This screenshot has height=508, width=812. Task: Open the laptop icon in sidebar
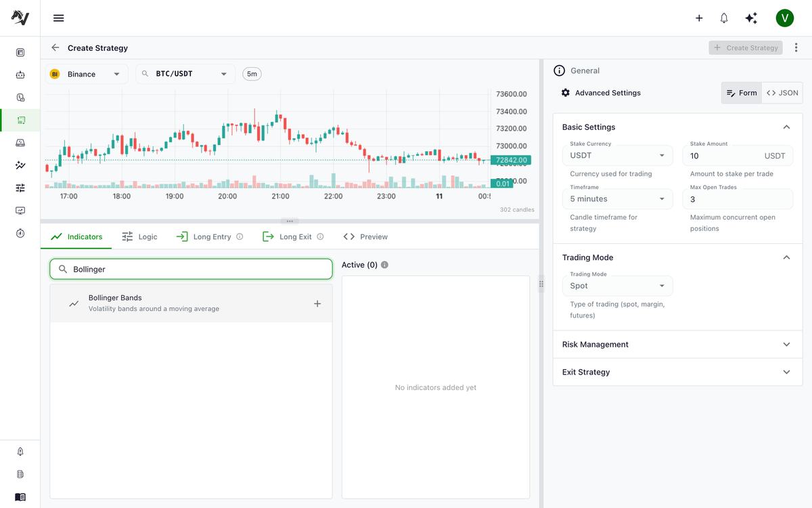pos(20,142)
